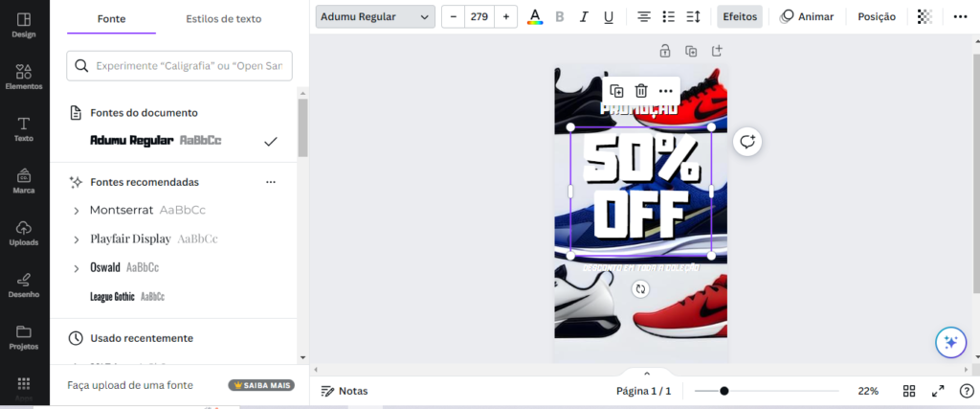Toggle bold formatting

559,17
